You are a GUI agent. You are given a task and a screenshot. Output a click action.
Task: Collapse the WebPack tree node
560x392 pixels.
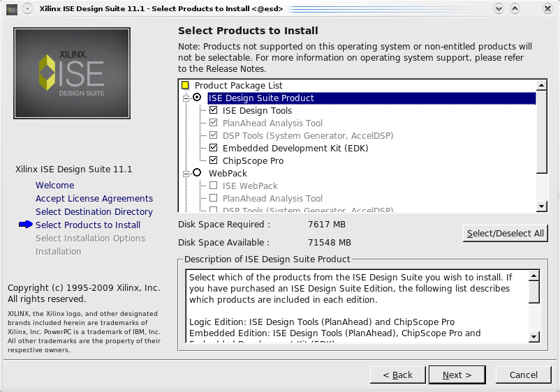(x=186, y=174)
